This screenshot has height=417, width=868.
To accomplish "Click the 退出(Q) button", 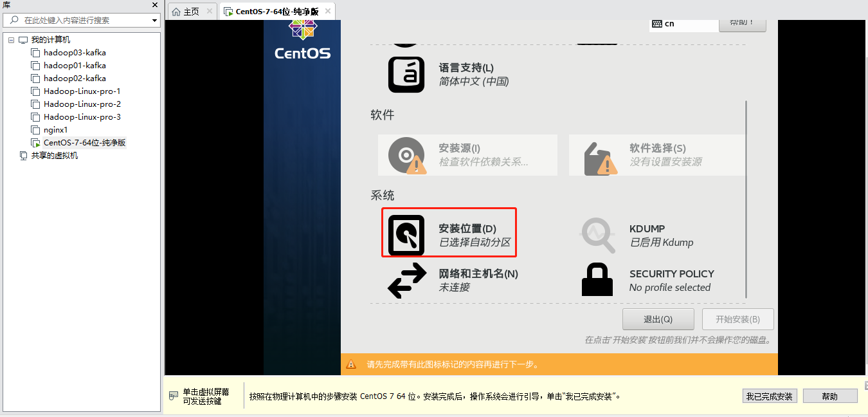I will pyautogui.click(x=658, y=319).
